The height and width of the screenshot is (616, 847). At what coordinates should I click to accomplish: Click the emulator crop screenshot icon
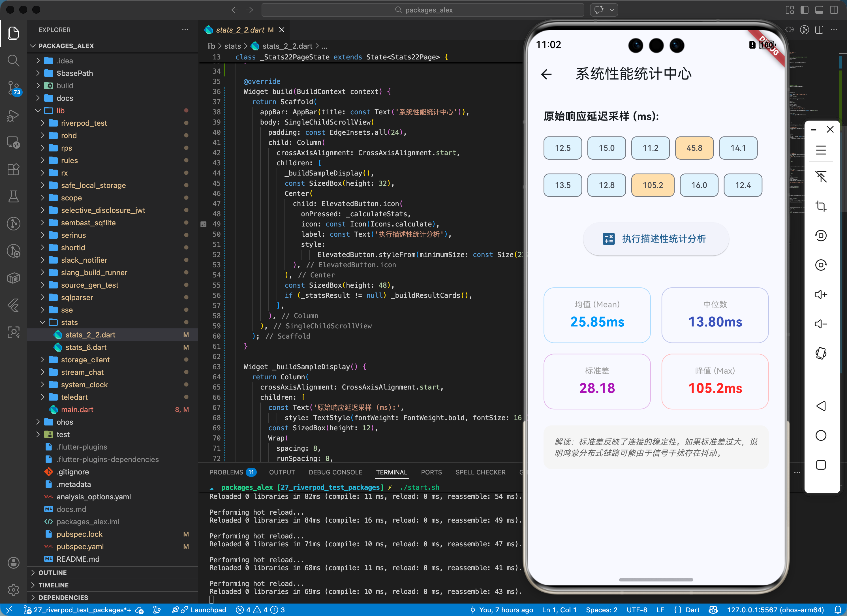click(x=820, y=206)
